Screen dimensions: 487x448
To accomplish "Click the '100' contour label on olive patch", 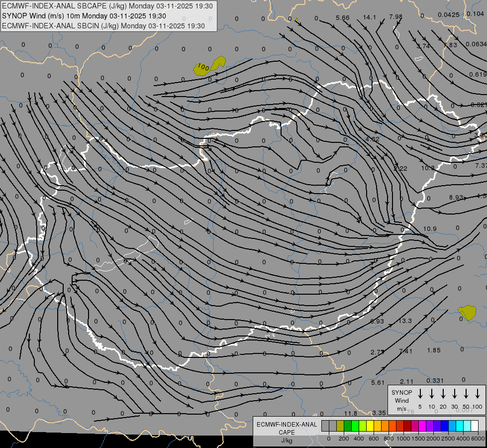I will [203, 67].
